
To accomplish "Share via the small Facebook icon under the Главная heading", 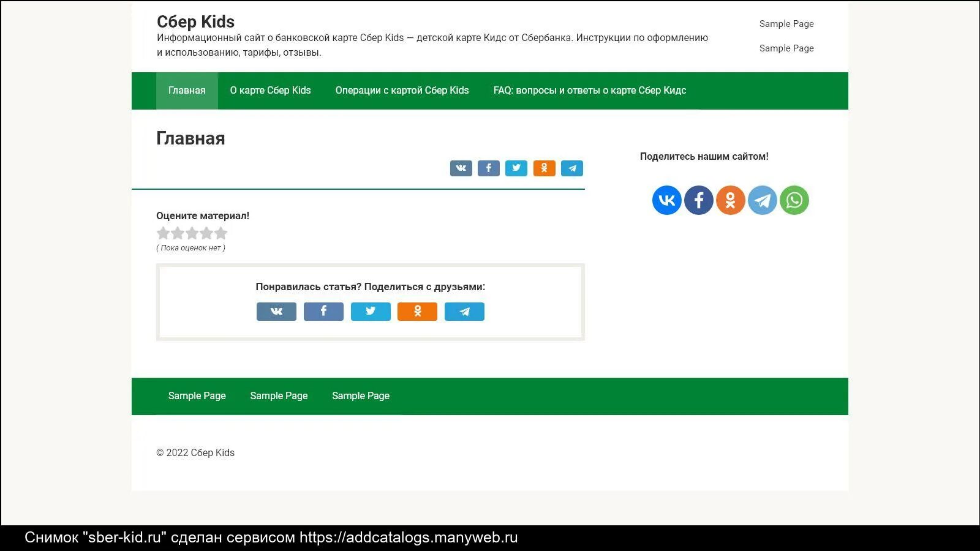I will [x=489, y=168].
